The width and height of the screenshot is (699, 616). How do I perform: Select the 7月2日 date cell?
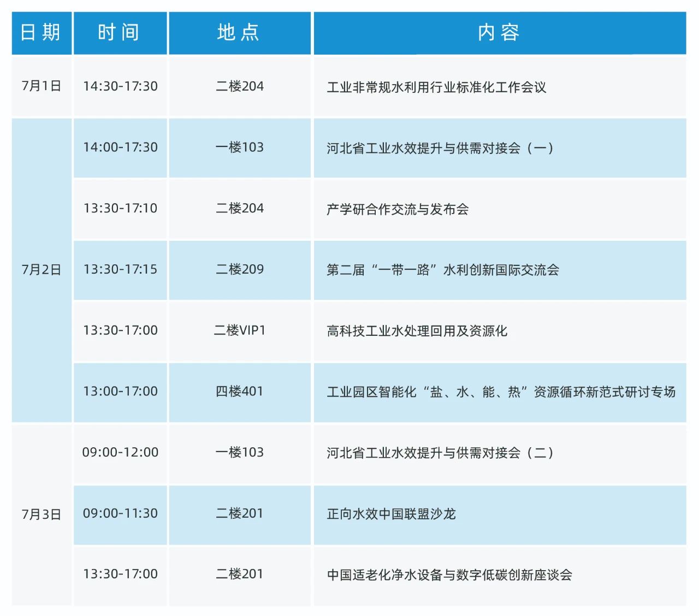42,270
